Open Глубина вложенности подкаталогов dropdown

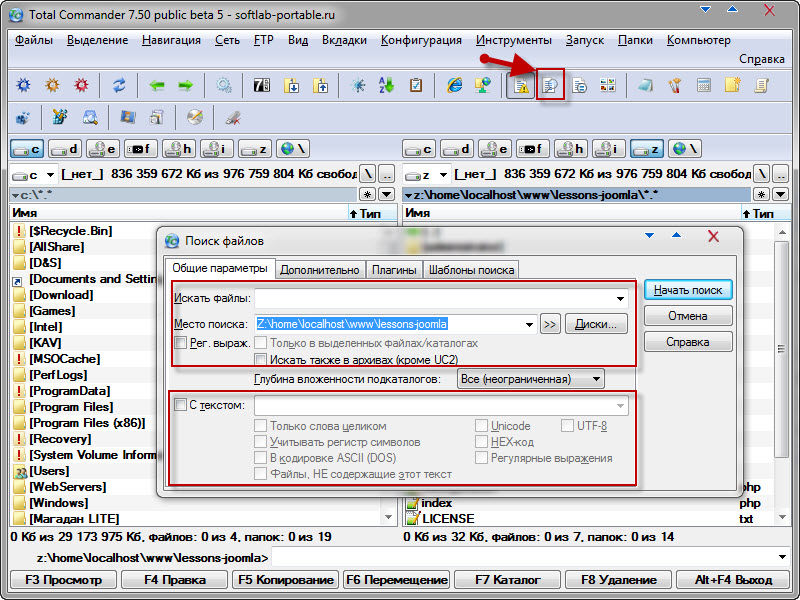coord(531,379)
